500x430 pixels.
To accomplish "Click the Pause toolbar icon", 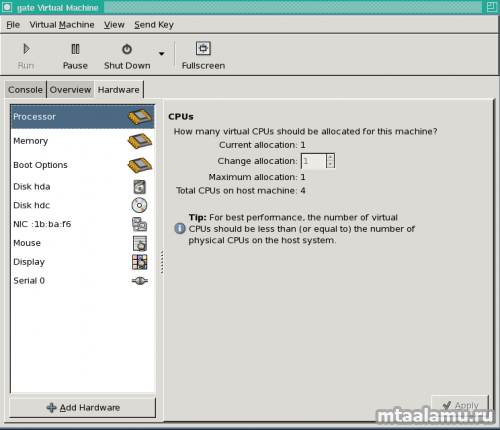I will click(x=76, y=49).
